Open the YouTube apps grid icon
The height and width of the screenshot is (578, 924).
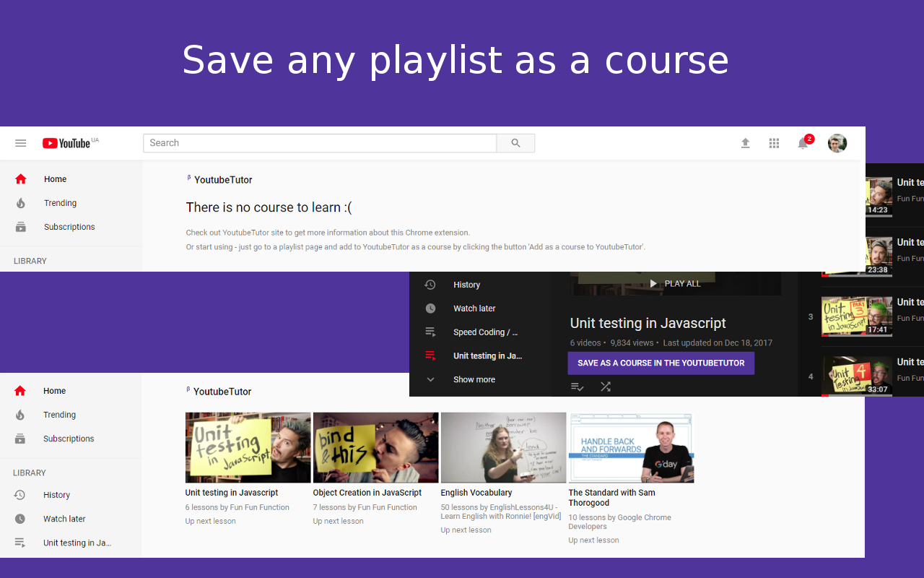[x=774, y=143]
